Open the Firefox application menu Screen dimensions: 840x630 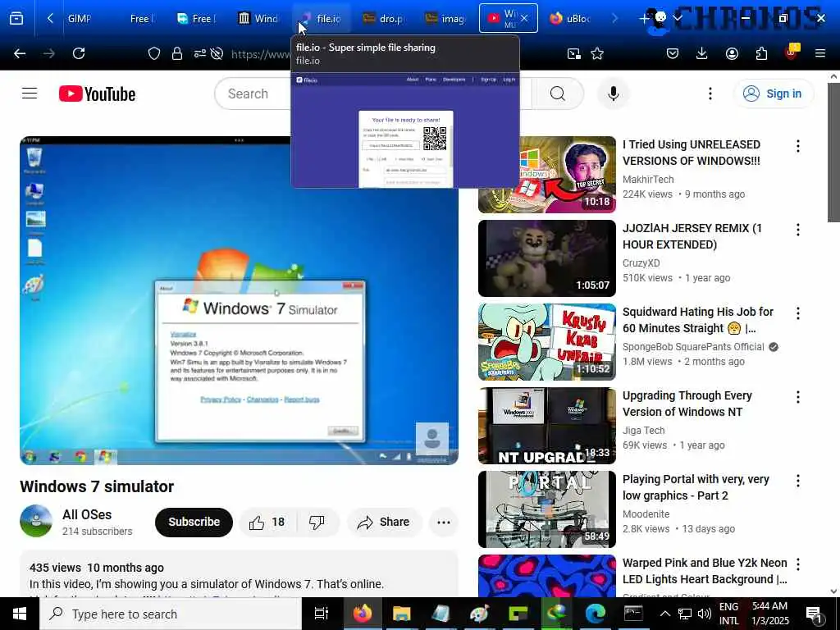(x=820, y=53)
